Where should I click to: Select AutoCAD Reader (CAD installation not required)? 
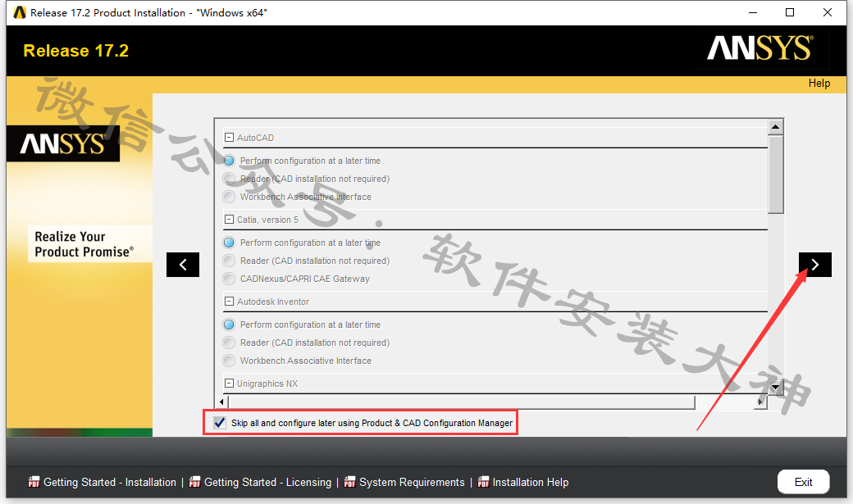pyautogui.click(x=229, y=179)
